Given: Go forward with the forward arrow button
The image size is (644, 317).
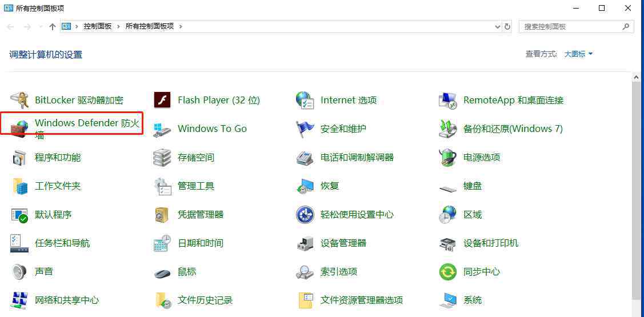Looking at the screenshot, I should pos(27,27).
